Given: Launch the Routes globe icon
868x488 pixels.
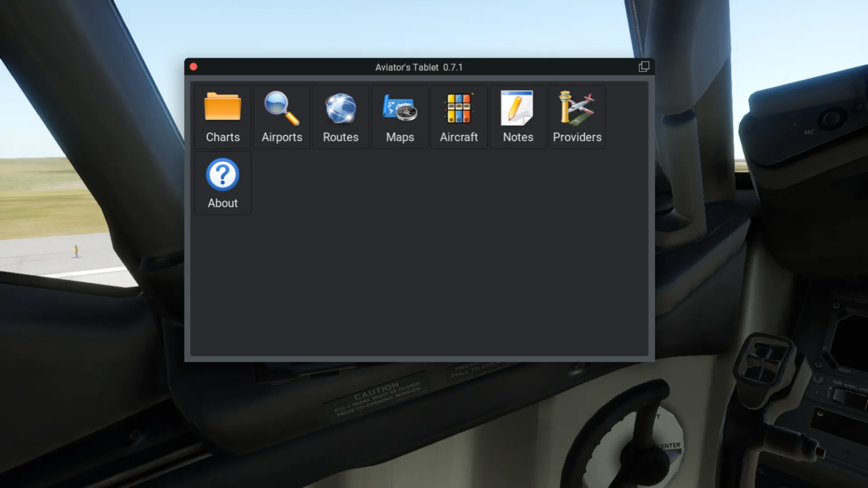Looking at the screenshot, I should point(340,108).
